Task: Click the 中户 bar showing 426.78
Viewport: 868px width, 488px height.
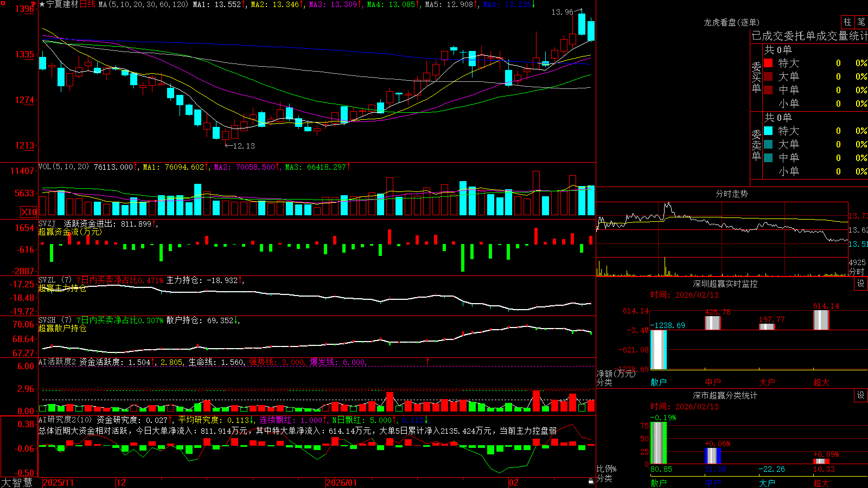Action: [x=713, y=323]
